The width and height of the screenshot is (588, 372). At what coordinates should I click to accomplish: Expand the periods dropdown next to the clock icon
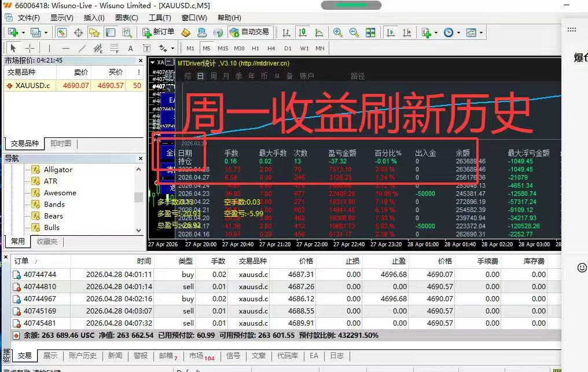tap(458, 32)
